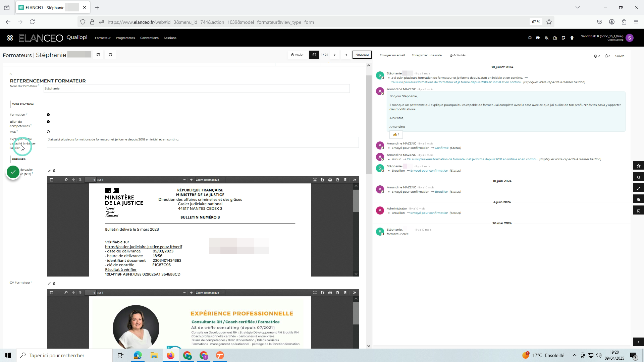Delete the CV Formateur file with trash
Screen dimensions: 644x362
click(x=54, y=284)
